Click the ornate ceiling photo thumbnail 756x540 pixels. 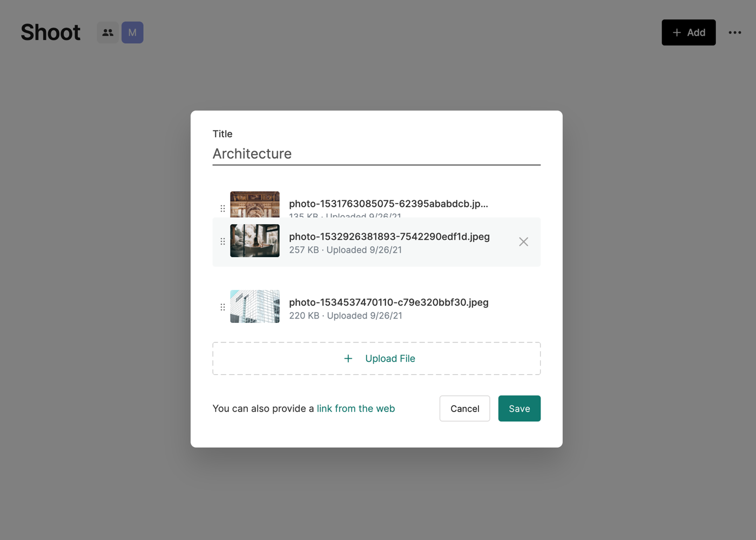255,204
